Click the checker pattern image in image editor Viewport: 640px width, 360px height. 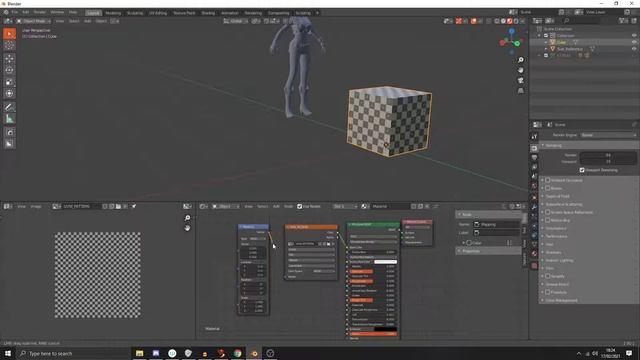click(x=98, y=275)
